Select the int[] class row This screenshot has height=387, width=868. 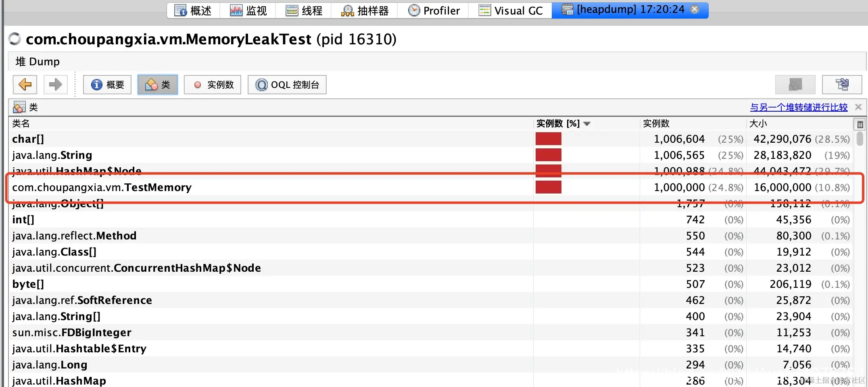tap(431, 219)
